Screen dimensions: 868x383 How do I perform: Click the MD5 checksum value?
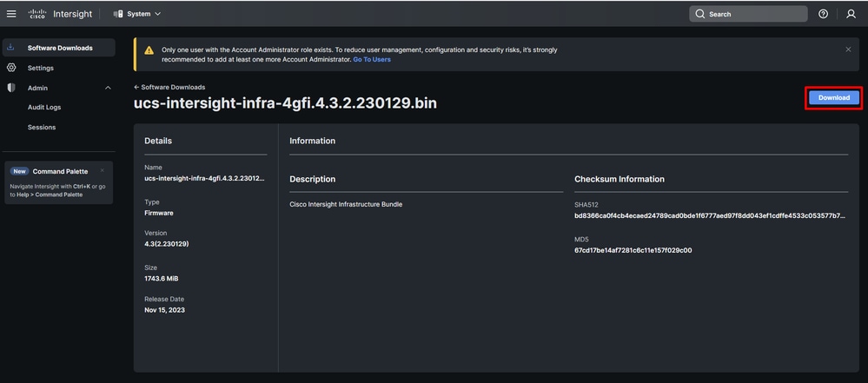coord(633,250)
